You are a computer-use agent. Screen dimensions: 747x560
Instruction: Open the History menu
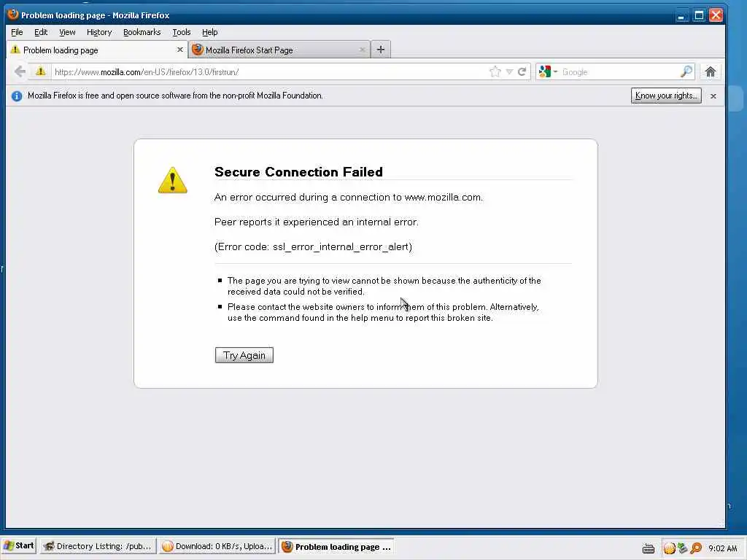[x=99, y=32]
